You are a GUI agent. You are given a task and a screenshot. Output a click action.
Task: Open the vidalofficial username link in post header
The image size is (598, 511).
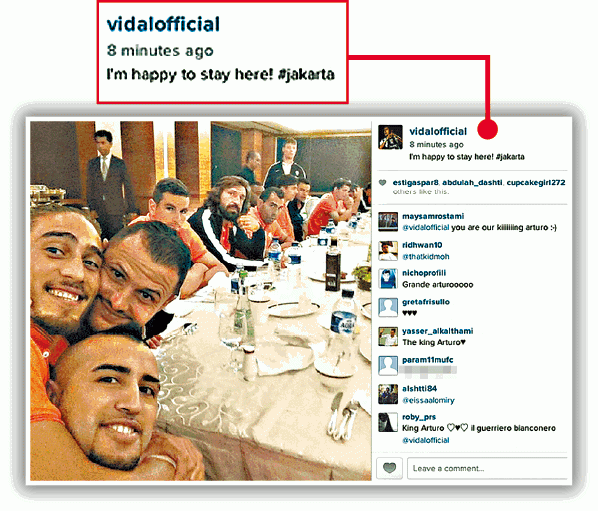pyautogui.click(x=438, y=131)
